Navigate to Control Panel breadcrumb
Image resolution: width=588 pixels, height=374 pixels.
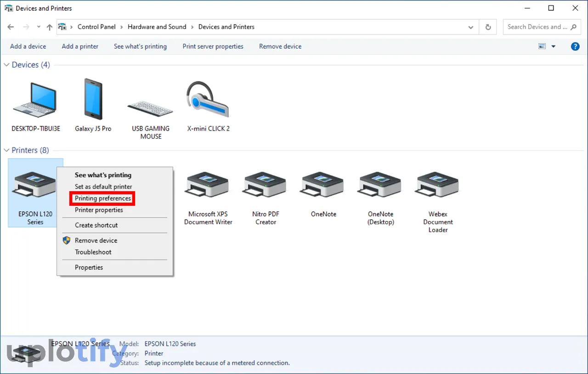(x=96, y=27)
